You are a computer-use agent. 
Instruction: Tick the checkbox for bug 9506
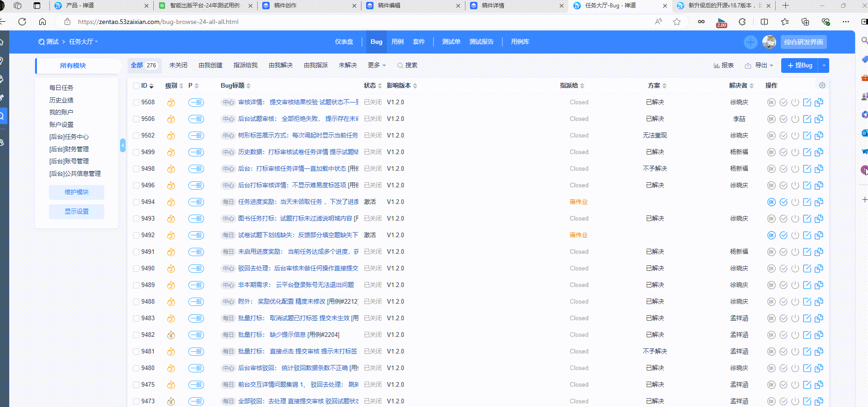coord(136,119)
